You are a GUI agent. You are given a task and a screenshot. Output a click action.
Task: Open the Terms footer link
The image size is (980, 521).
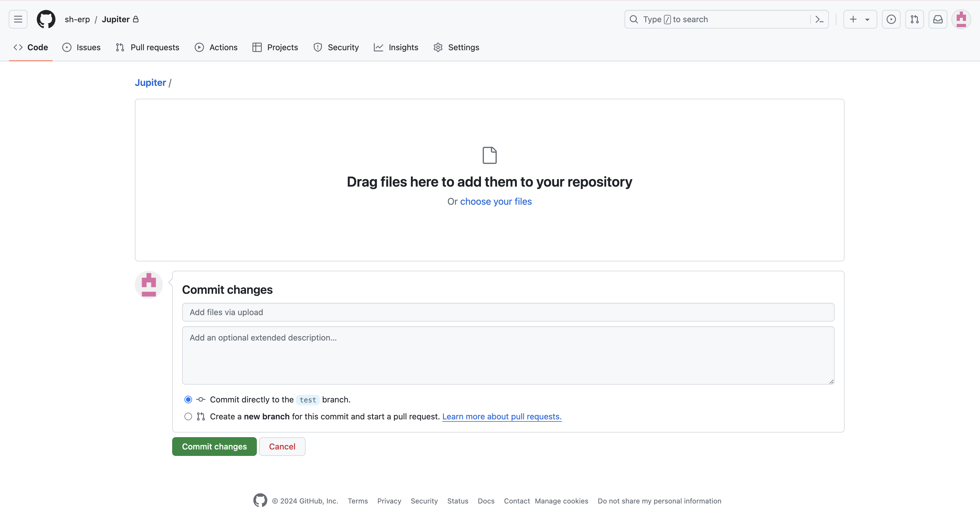(358, 501)
